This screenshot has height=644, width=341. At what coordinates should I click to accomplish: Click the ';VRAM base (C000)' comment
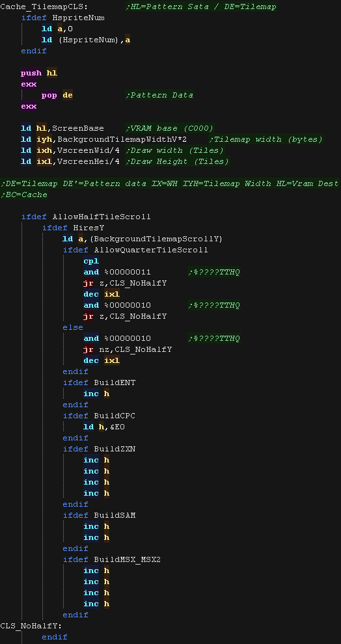[170, 129]
